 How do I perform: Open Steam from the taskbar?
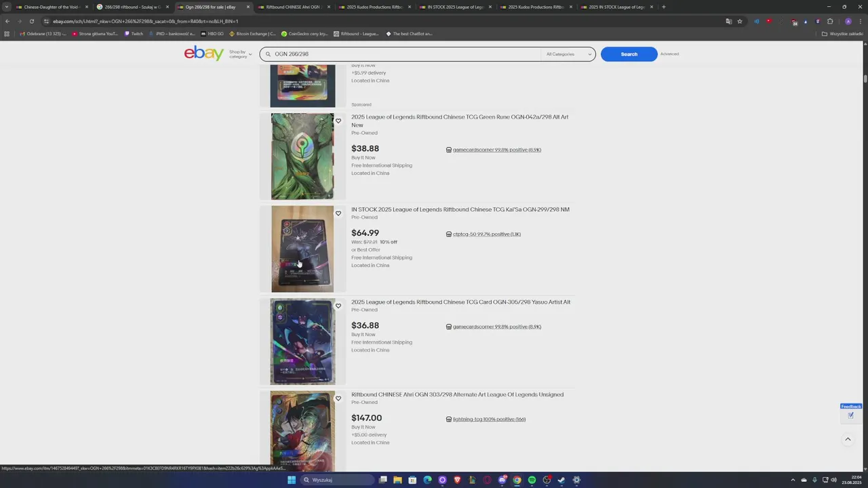[x=561, y=480]
